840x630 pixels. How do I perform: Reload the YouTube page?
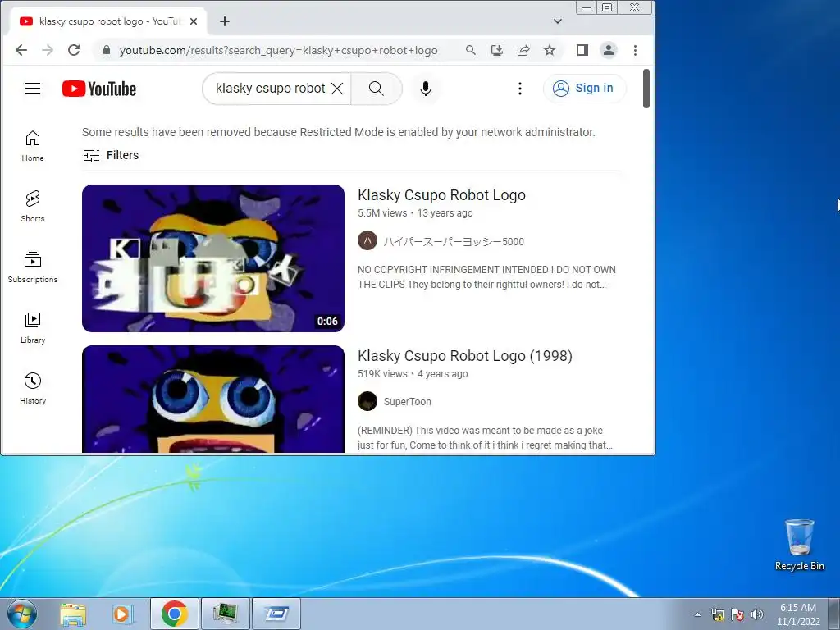coord(74,50)
